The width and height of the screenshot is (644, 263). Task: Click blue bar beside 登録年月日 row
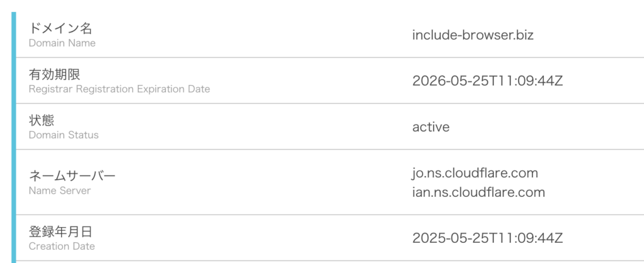point(14,238)
